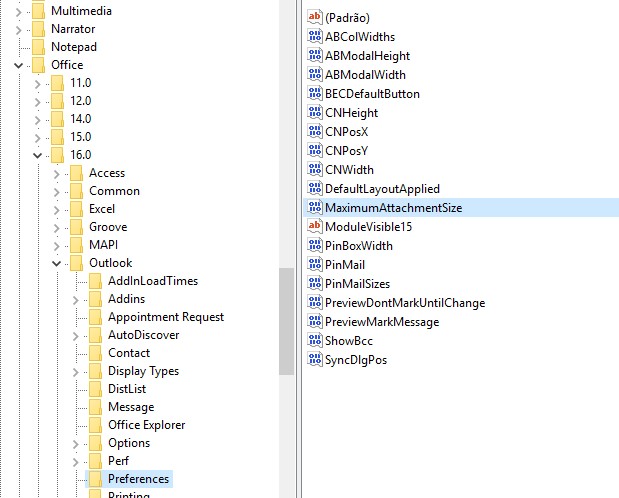Click the (Padrão) string value icon

pyautogui.click(x=315, y=17)
